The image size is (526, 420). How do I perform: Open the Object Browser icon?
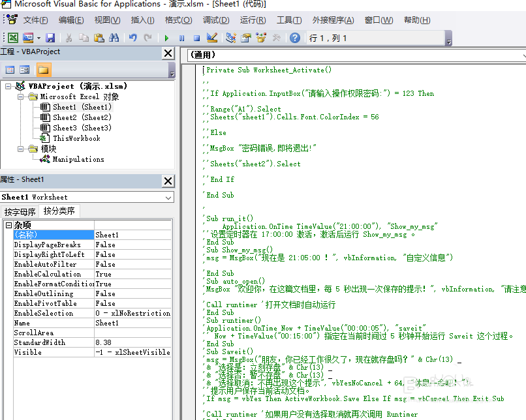261,38
